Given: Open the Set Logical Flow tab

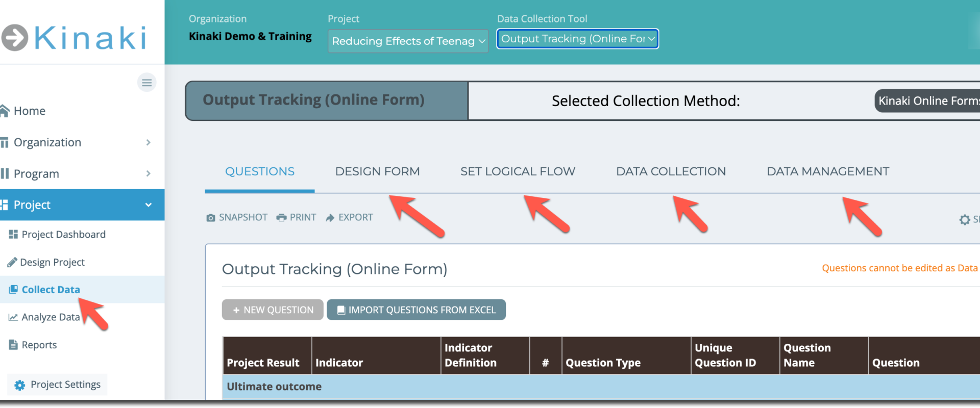Looking at the screenshot, I should tap(518, 171).
